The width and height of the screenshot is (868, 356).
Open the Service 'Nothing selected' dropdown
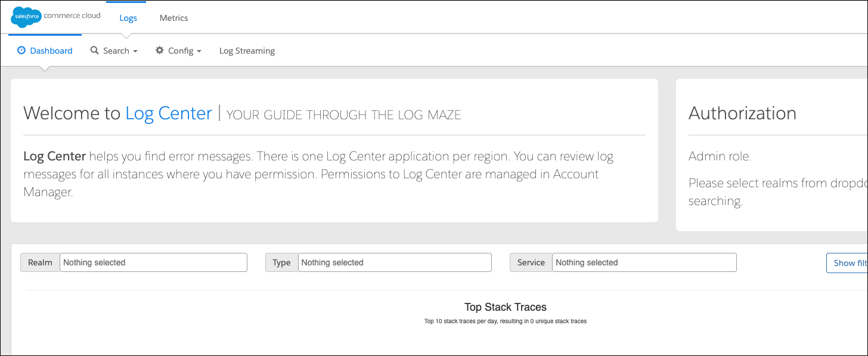(644, 262)
